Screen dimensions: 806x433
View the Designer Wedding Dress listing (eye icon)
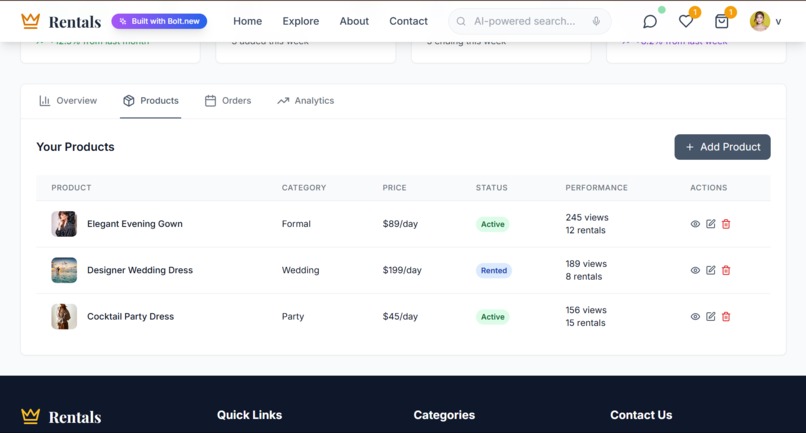coord(695,270)
